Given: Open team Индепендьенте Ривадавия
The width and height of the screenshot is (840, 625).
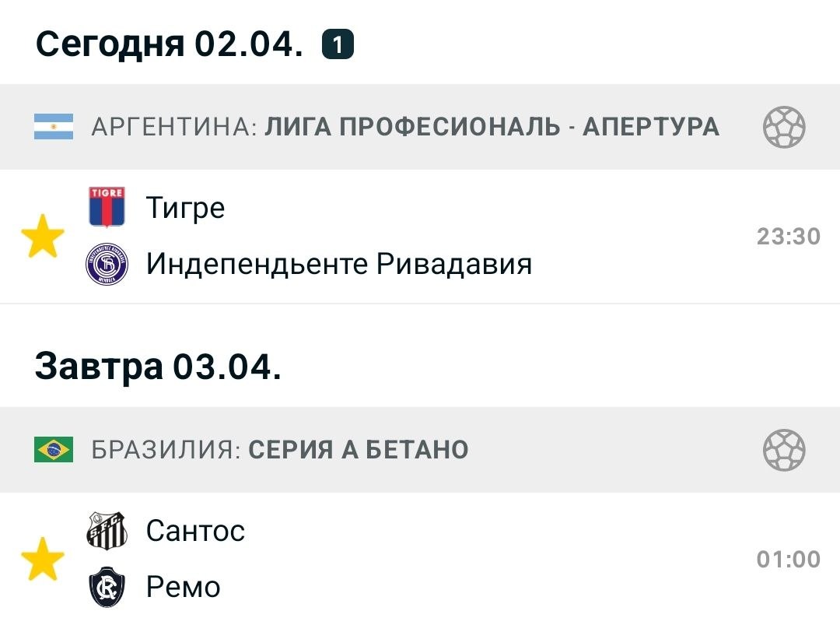Looking at the screenshot, I should (x=339, y=265).
